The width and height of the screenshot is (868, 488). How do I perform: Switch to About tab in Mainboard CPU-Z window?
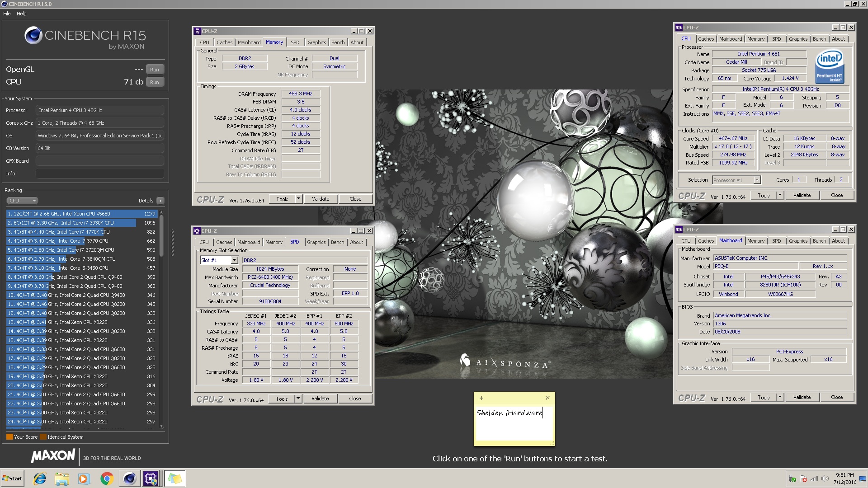pos(838,241)
